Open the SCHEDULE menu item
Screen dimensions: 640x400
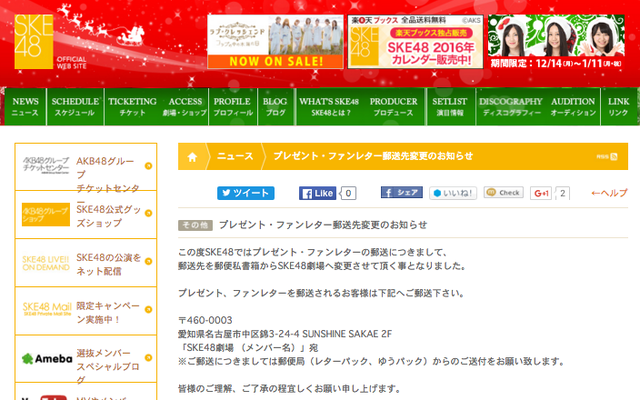75,107
